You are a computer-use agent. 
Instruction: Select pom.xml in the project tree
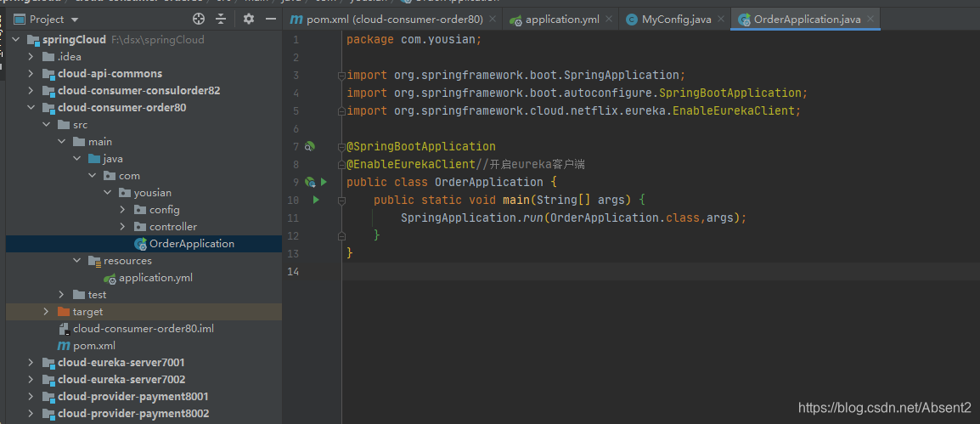144,345
